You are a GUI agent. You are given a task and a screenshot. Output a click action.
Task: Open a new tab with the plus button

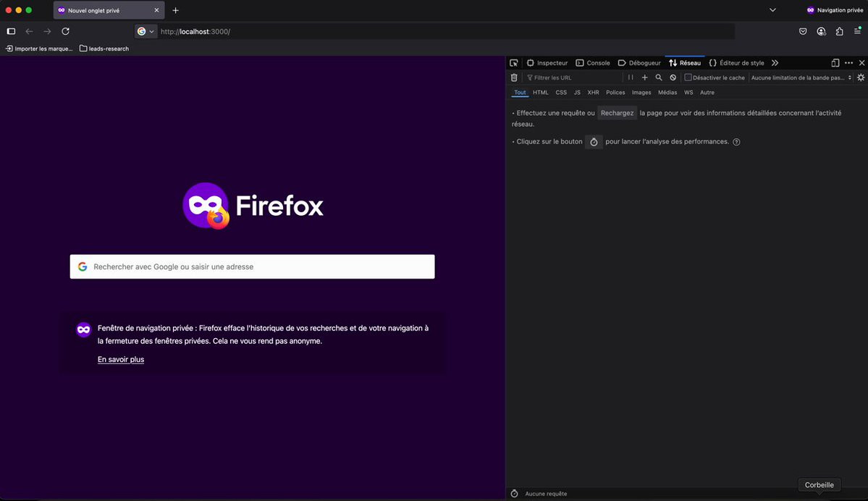tap(175, 11)
